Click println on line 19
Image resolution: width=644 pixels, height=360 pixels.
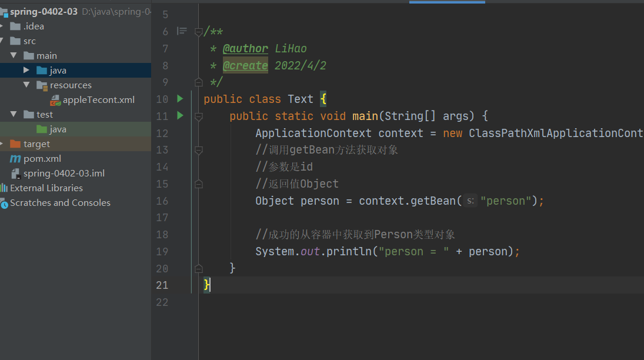[349, 252]
